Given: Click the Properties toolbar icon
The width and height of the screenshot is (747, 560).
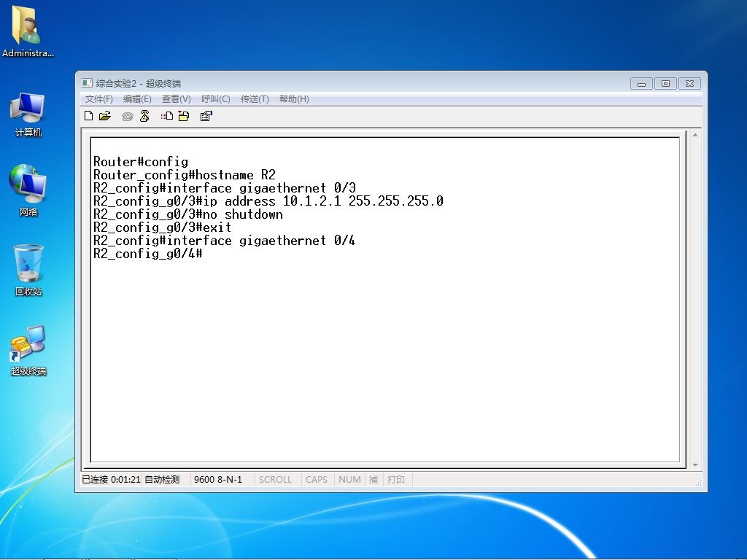Looking at the screenshot, I should coord(206,116).
